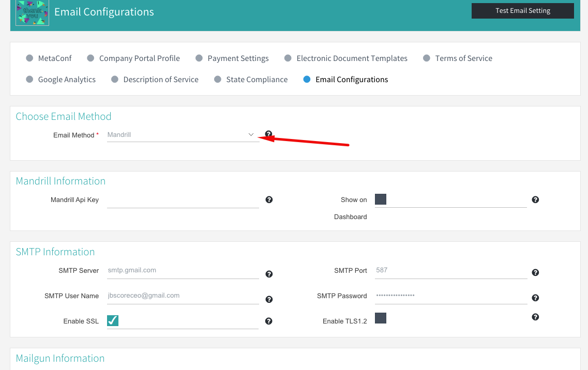The image size is (588, 370).
Task: Click the Mandrill Information heading
Action: (x=61, y=181)
